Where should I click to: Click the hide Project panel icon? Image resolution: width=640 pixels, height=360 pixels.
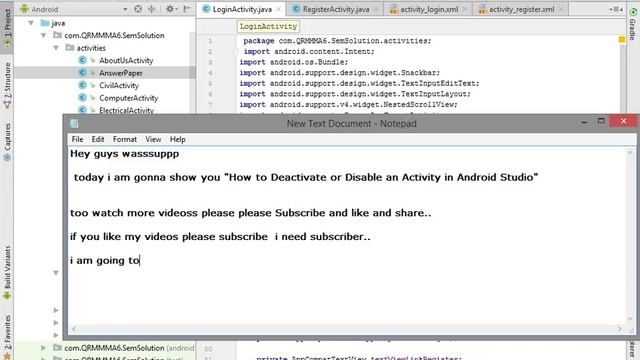point(187,9)
